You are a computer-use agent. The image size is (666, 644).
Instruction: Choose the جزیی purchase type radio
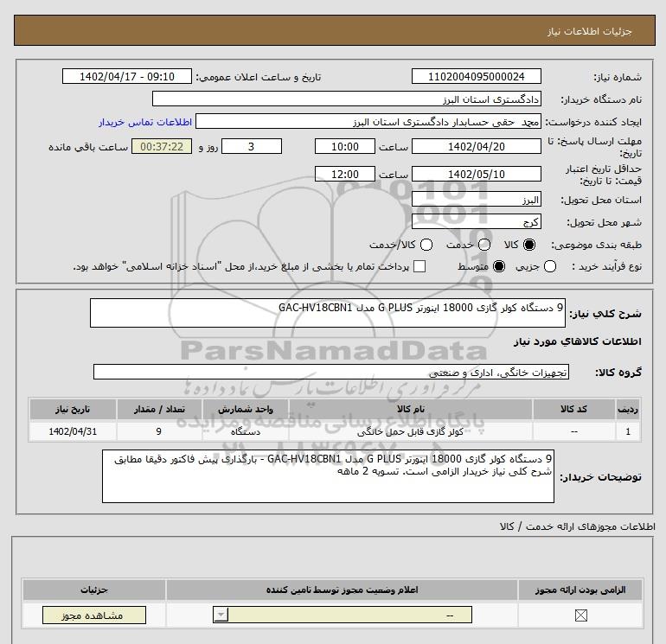point(550,266)
